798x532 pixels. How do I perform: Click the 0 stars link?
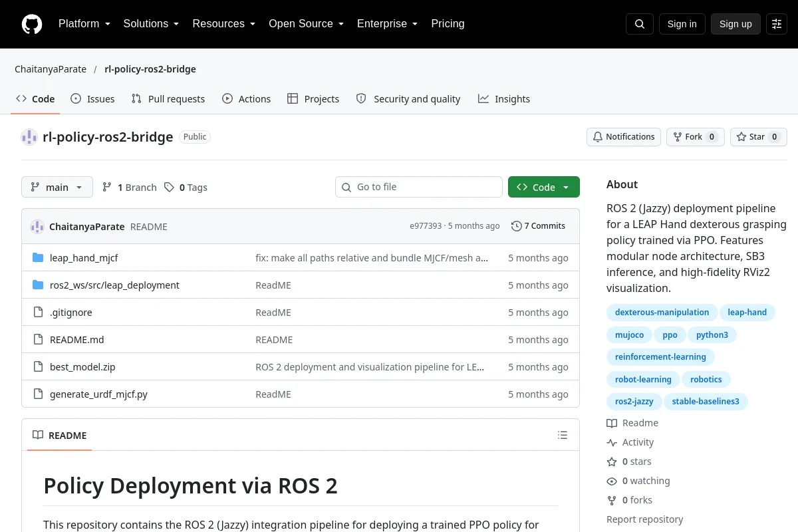629,462
